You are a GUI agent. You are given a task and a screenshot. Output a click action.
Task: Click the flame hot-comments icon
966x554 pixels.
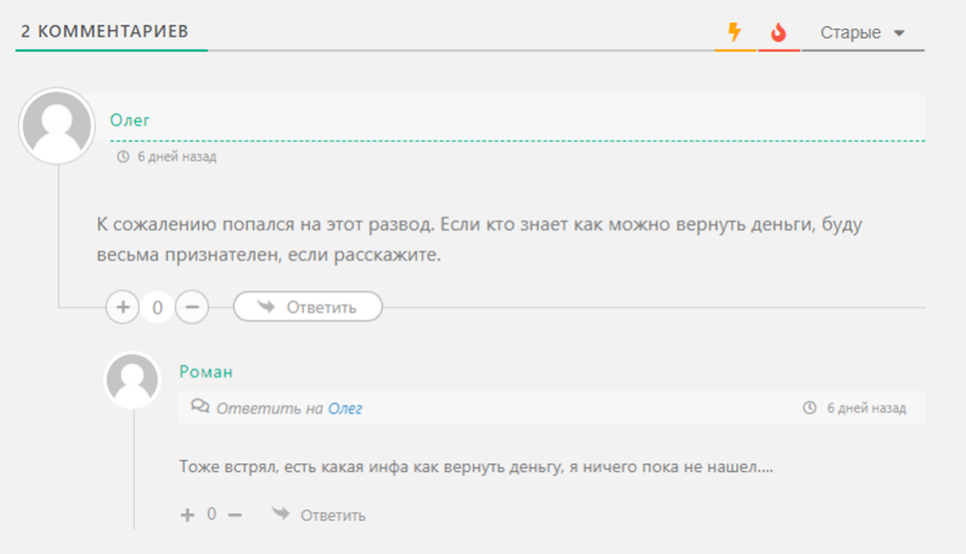point(779,32)
